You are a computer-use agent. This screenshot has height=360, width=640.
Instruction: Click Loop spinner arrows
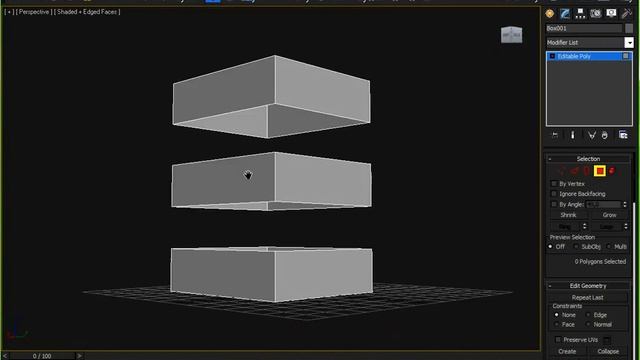626,226
